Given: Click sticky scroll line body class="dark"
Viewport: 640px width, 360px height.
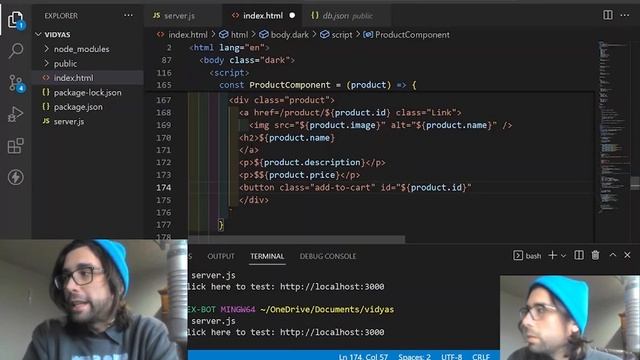Looking at the screenshot, I should coord(247,60).
